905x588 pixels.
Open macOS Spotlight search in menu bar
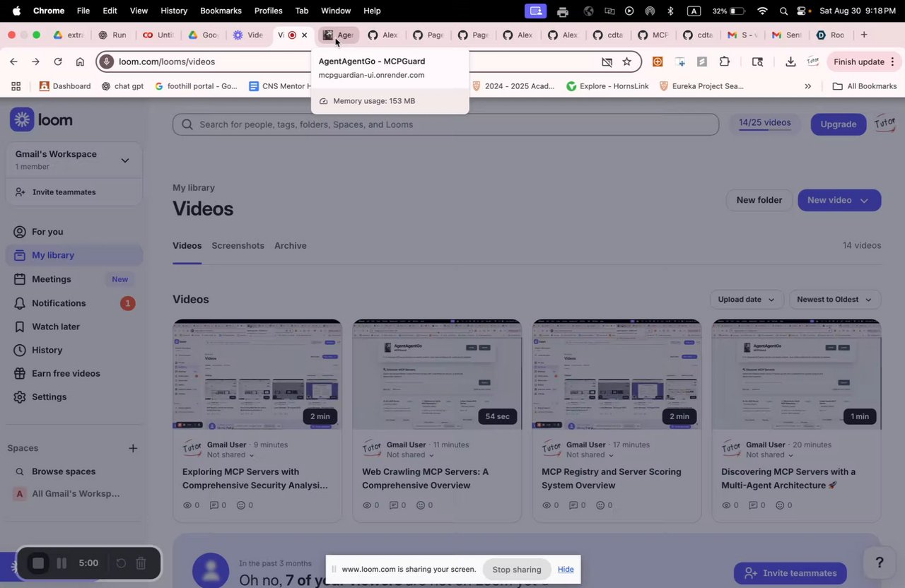tap(783, 11)
